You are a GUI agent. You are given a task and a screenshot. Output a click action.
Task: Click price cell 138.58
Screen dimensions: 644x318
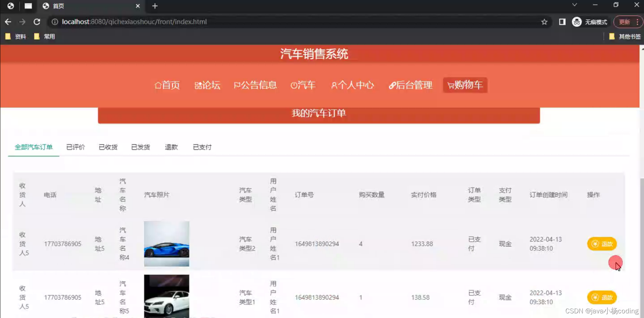point(420,297)
